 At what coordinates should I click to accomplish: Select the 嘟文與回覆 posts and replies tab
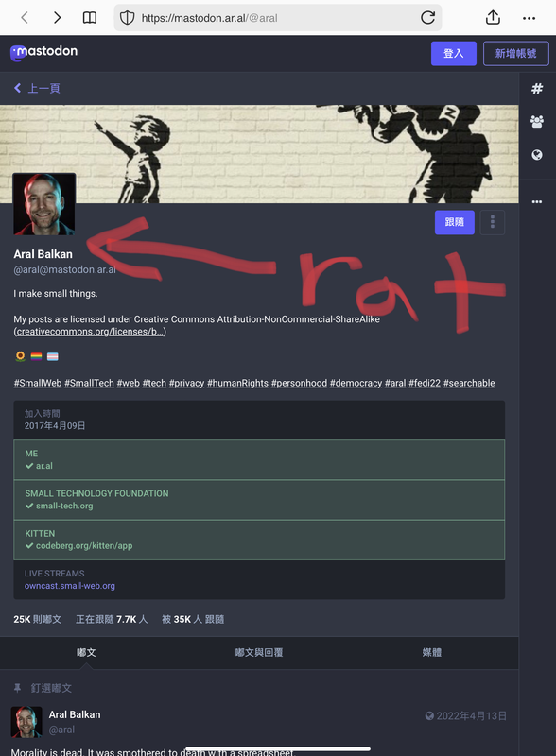[259, 653]
